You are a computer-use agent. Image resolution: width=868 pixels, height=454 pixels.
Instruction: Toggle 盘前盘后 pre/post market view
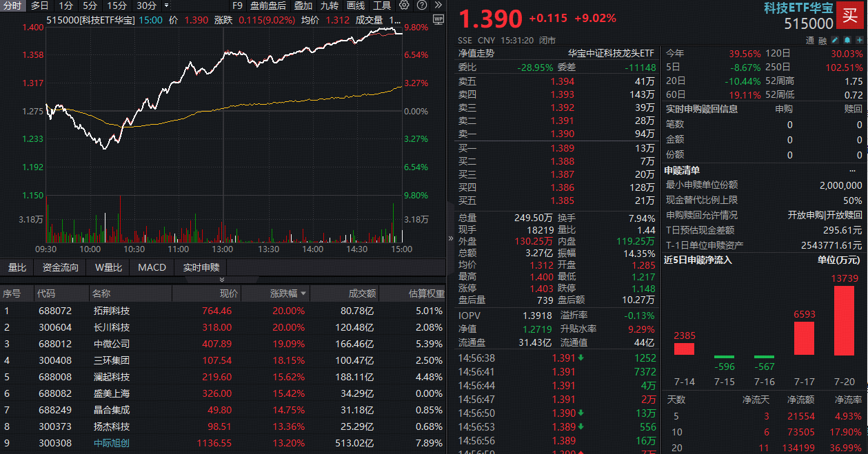(x=268, y=6)
